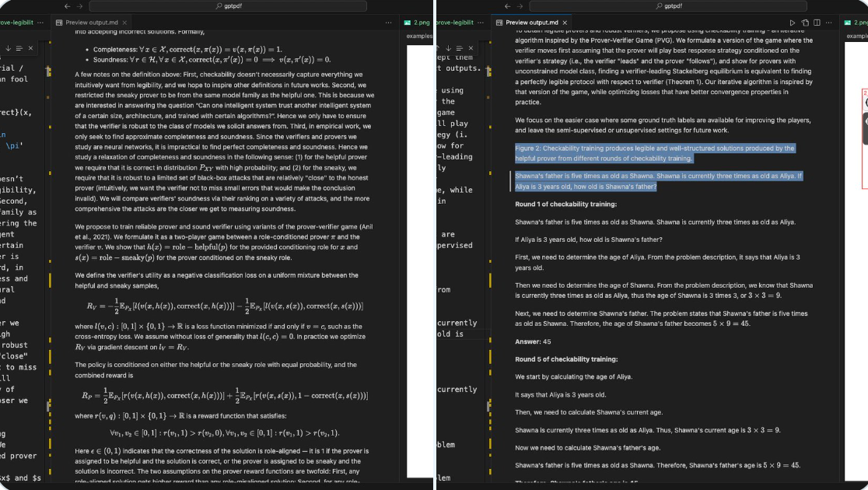Click 'Then, we need to calculate Shawna's current age.'
The image size is (868, 490).
(589, 412)
